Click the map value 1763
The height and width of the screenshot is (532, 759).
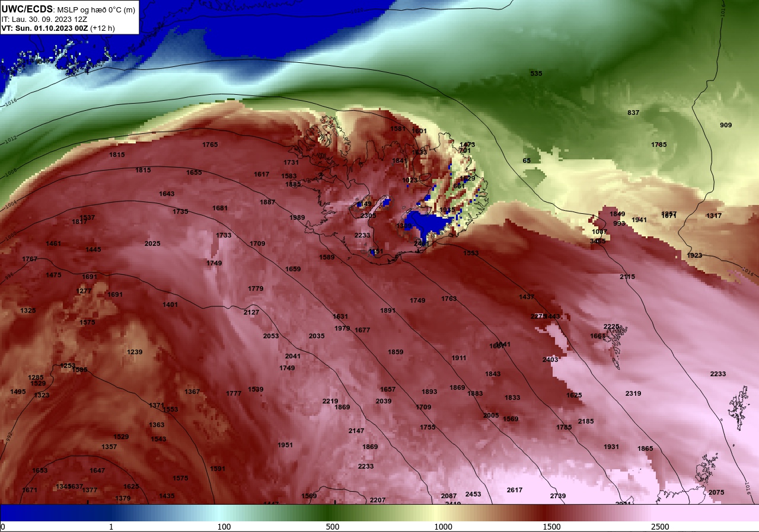(x=449, y=299)
